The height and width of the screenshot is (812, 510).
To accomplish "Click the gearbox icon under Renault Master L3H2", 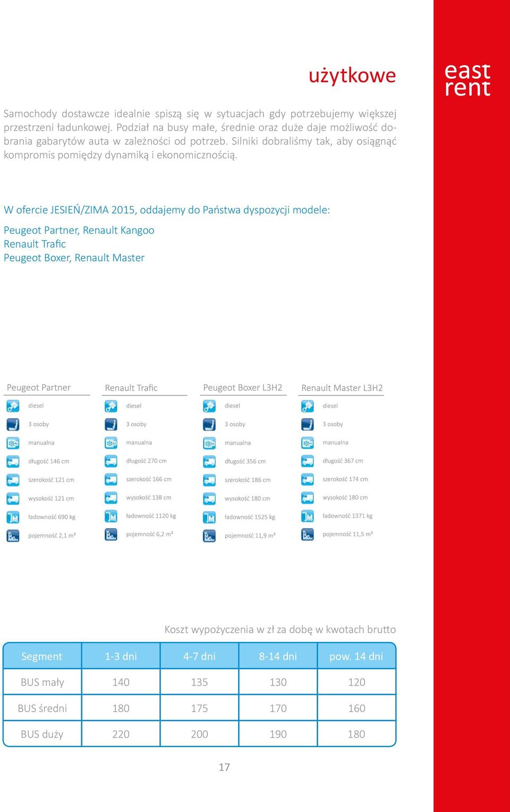I will coord(308,443).
